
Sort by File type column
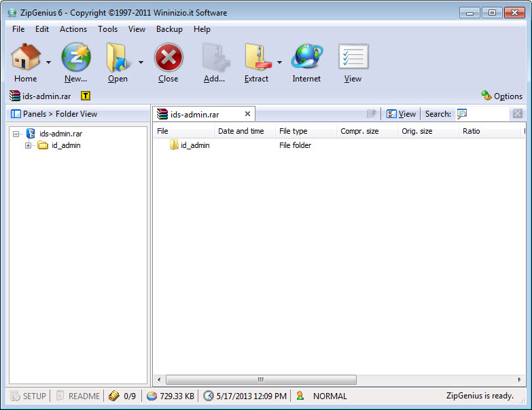click(x=306, y=131)
